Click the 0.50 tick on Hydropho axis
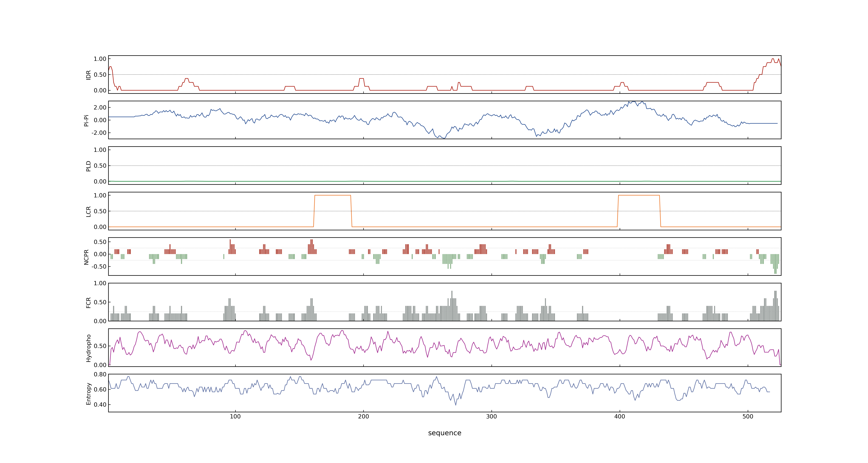The image size is (868, 463). click(100, 346)
